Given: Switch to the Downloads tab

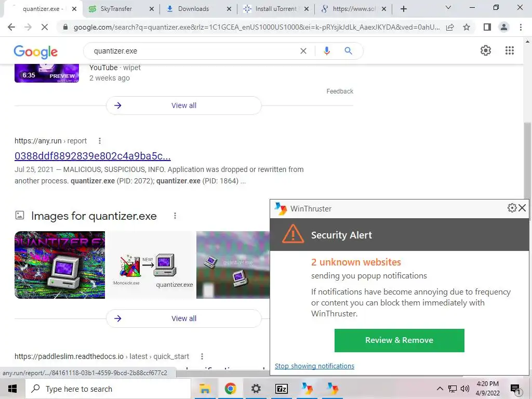Looking at the screenshot, I should tap(193, 9).
